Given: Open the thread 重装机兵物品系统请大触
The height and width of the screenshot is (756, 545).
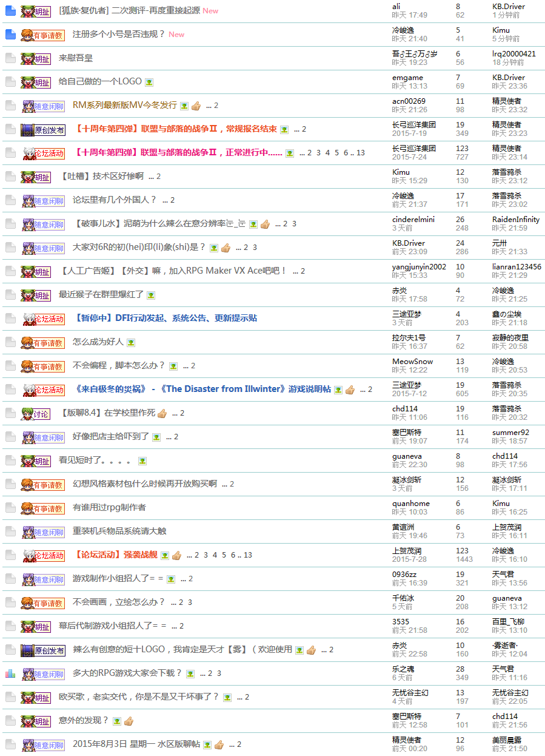Looking at the screenshot, I should click(119, 532).
